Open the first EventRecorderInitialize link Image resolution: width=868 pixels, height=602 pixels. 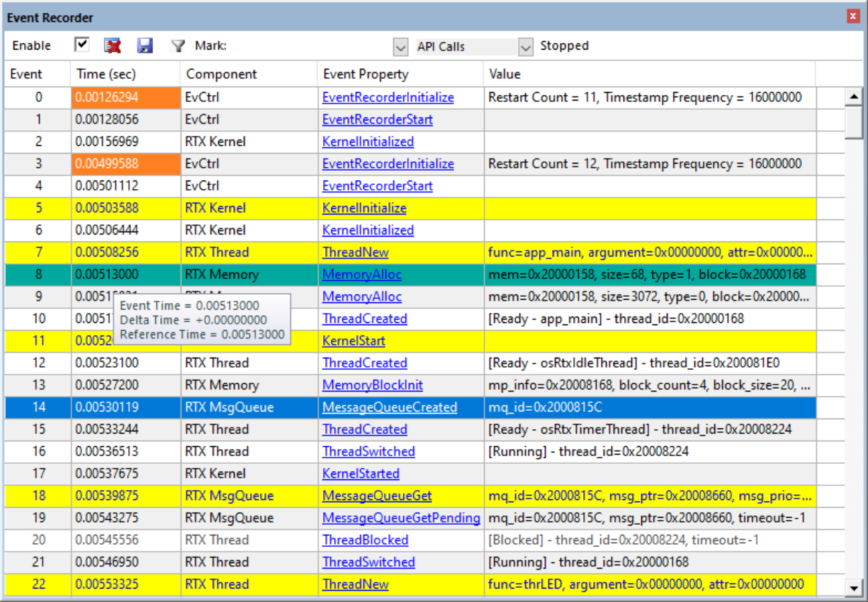[388, 98]
